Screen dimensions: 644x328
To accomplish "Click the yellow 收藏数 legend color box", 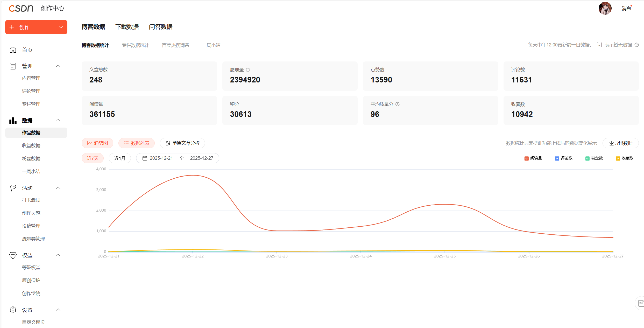I will (618, 158).
